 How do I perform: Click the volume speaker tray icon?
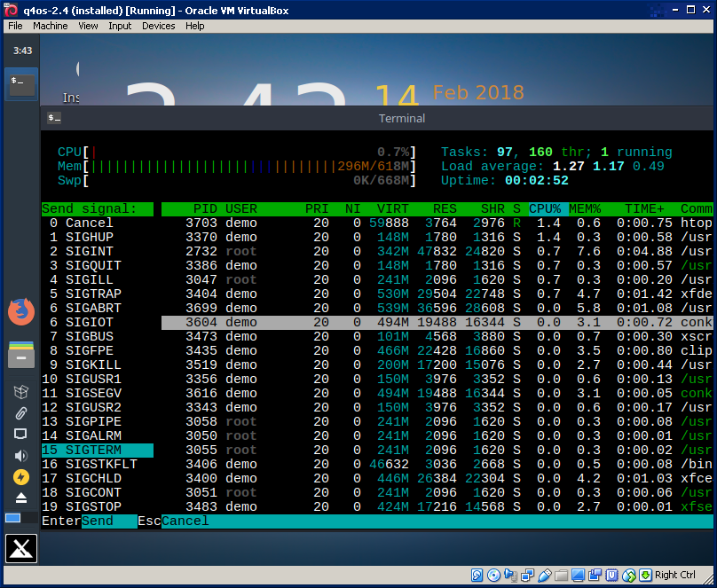pyautogui.click(x=20, y=456)
